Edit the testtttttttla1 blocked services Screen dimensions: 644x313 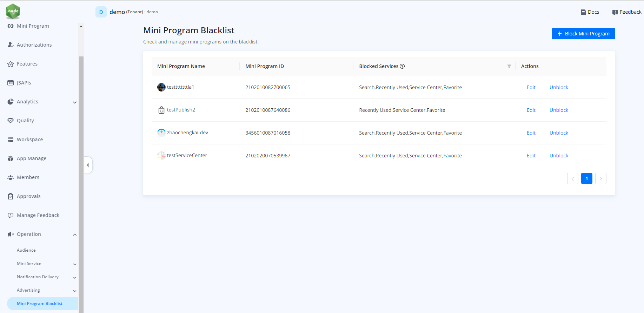tap(531, 87)
